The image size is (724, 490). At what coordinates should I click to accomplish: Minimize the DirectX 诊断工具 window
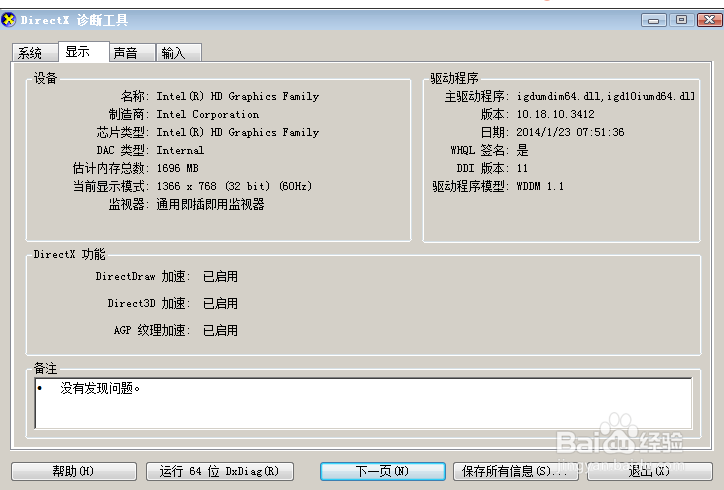(x=653, y=20)
